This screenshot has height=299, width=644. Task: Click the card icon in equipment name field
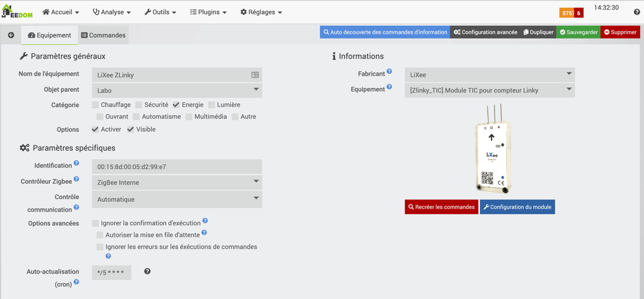tap(255, 75)
